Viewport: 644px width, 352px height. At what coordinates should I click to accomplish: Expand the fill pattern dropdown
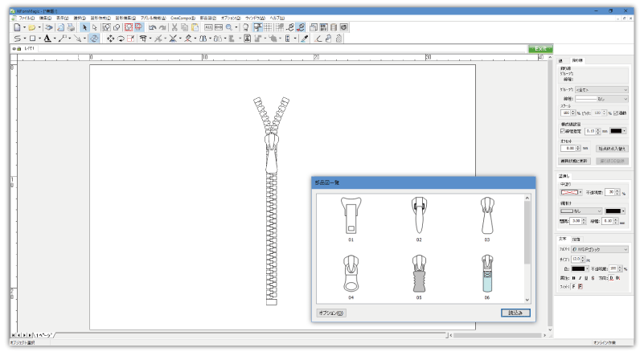point(579,192)
